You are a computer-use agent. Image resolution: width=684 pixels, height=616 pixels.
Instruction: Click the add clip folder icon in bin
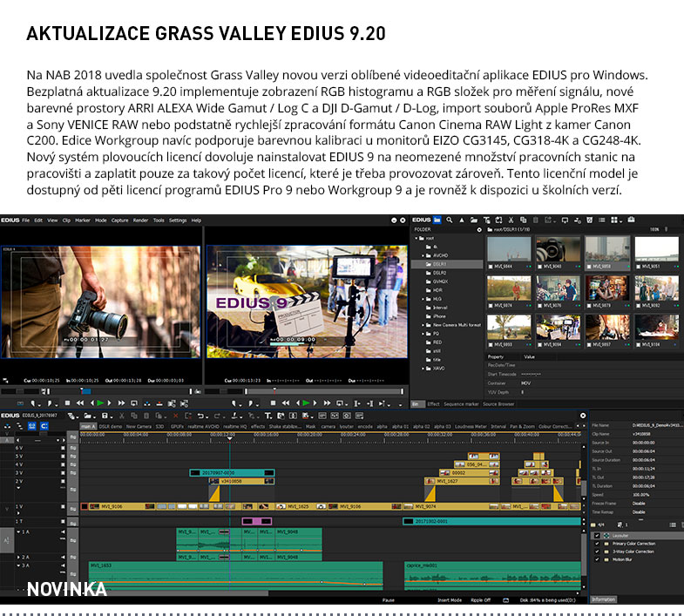474,220
